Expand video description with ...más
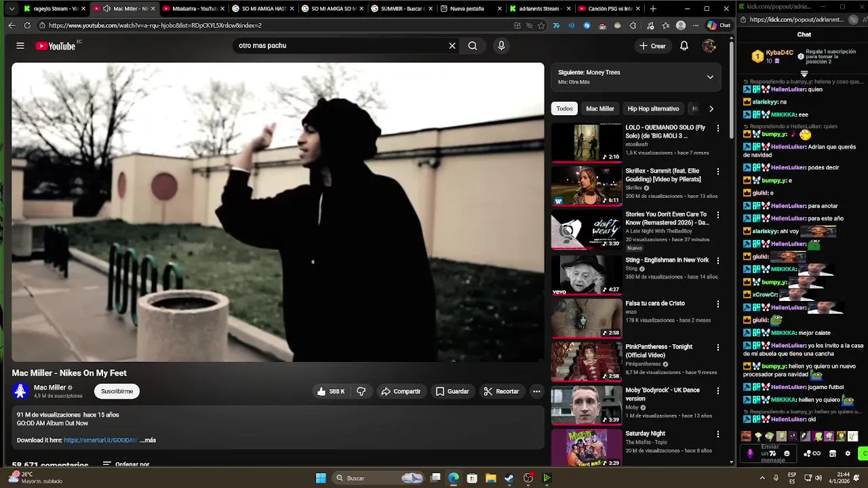Viewport: 868px width, 488px height. click(148, 440)
